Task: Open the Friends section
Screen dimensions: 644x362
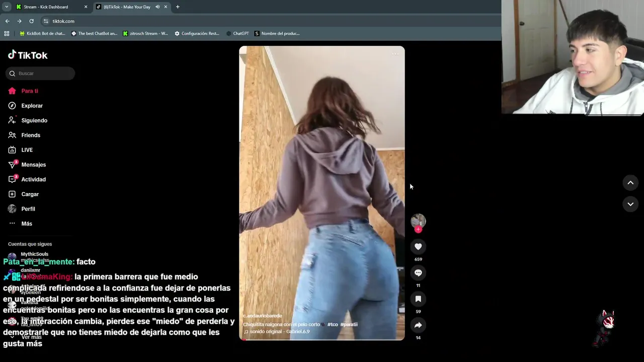Action: click(24, 135)
